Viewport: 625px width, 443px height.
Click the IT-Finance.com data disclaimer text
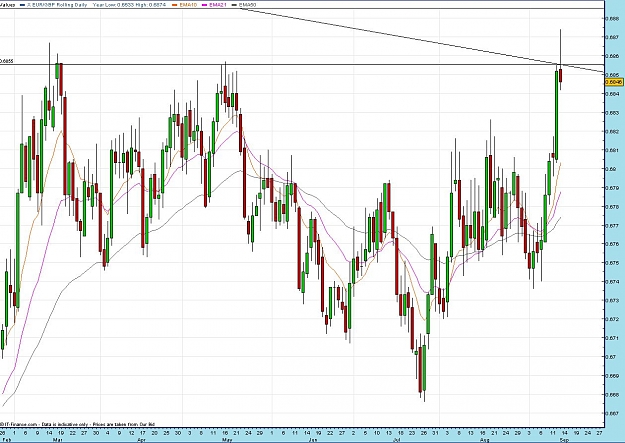(x=78, y=424)
